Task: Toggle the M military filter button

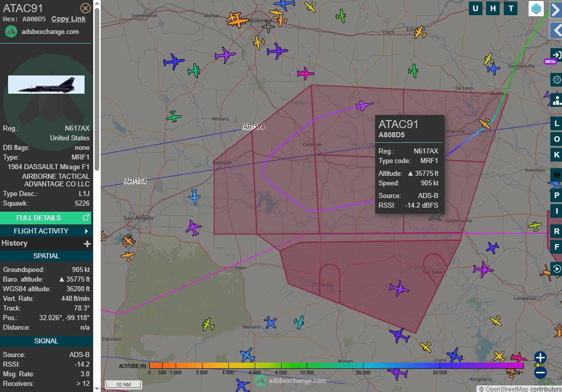Action: pyautogui.click(x=555, y=175)
